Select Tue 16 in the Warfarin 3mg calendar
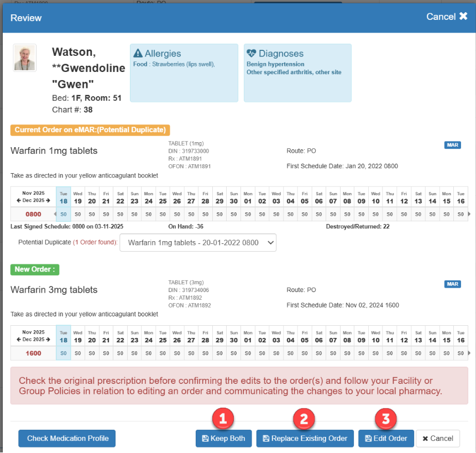 tap(461, 336)
